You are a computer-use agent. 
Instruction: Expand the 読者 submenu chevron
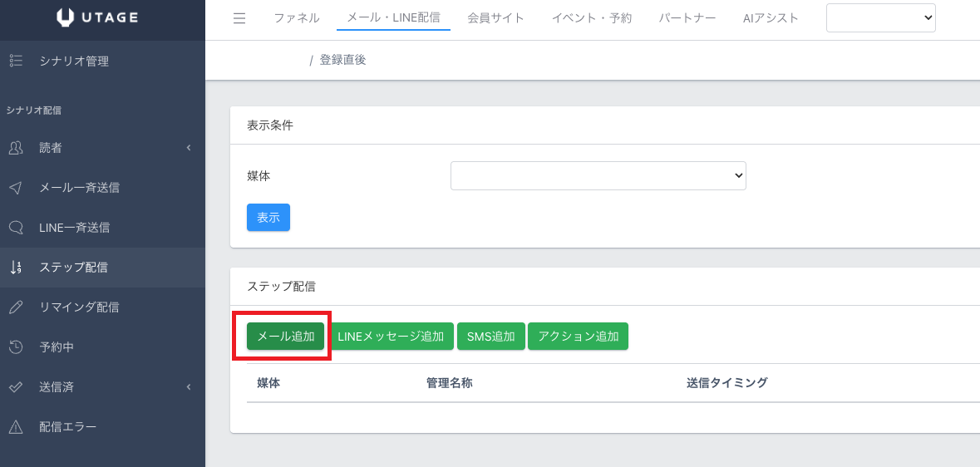pyautogui.click(x=188, y=148)
